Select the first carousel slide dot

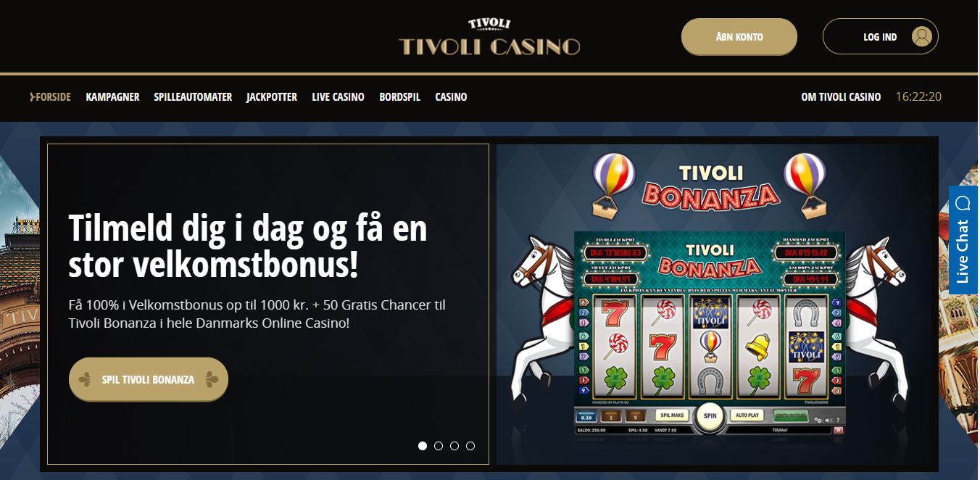click(423, 446)
